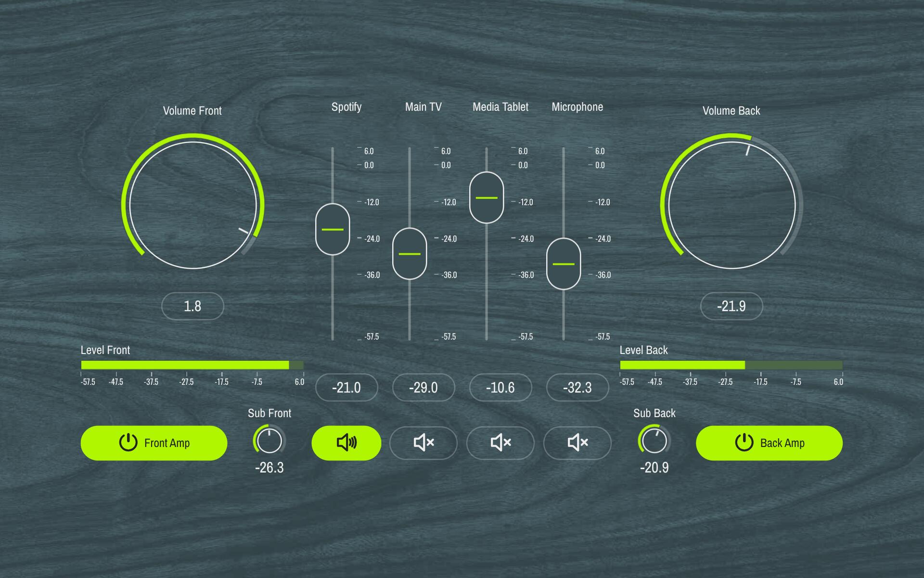Click the Volume Front dial
The image size is (924, 578).
click(192, 205)
